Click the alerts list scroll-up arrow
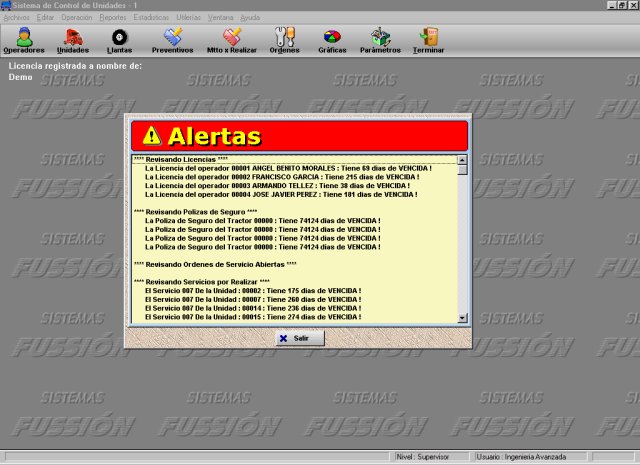The height and width of the screenshot is (465, 640). coord(462,160)
